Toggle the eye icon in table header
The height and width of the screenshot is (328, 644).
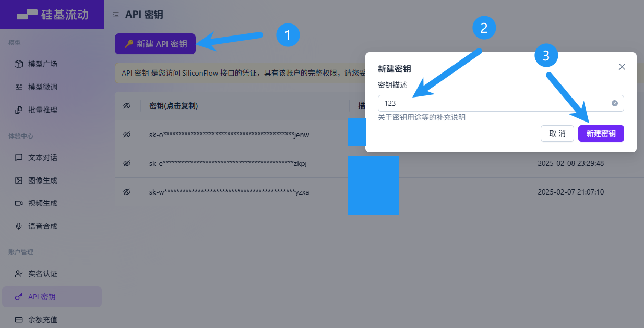click(x=127, y=106)
